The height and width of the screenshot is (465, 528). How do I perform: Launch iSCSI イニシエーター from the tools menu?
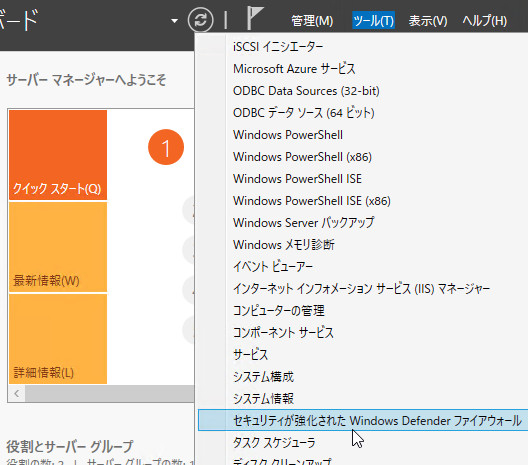coord(278,46)
